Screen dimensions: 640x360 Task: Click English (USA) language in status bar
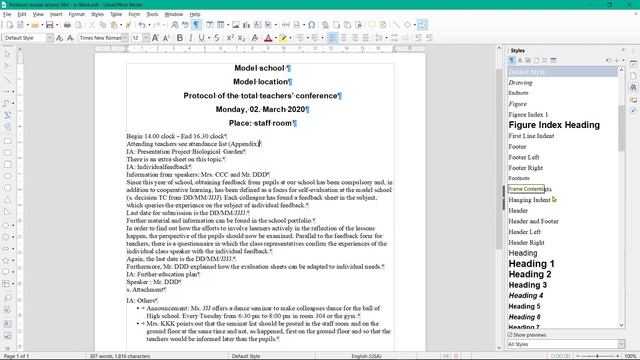(x=366, y=356)
